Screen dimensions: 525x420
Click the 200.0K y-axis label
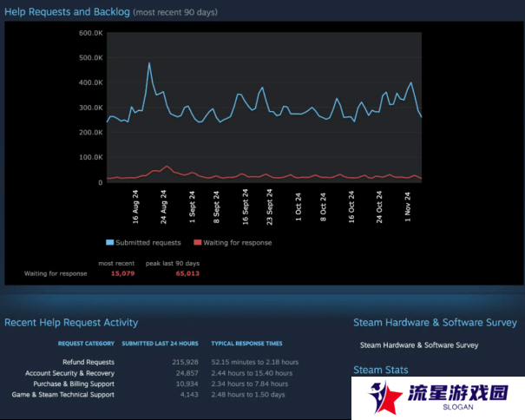pos(91,132)
